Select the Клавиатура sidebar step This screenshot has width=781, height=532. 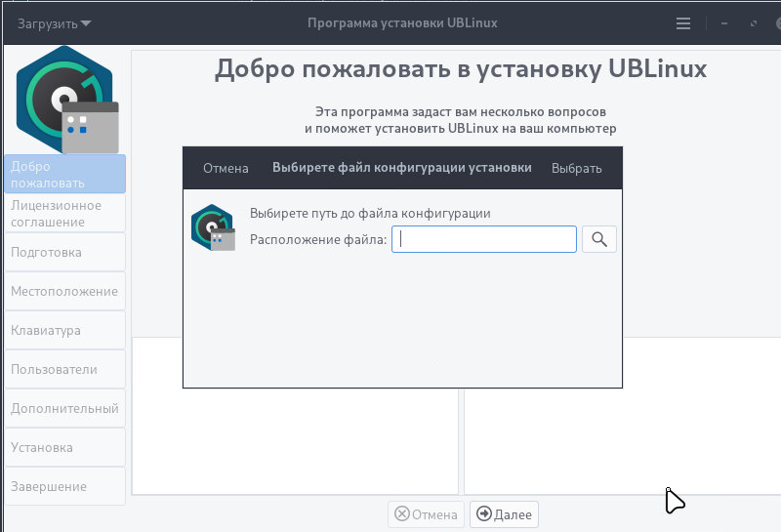pyautogui.click(x=64, y=330)
